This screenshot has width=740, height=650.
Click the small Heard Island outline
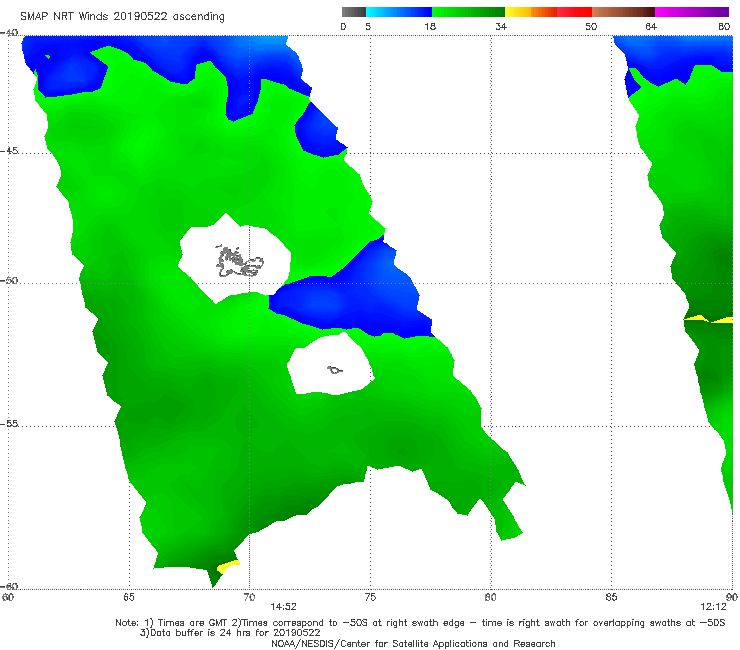[x=335, y=370]
